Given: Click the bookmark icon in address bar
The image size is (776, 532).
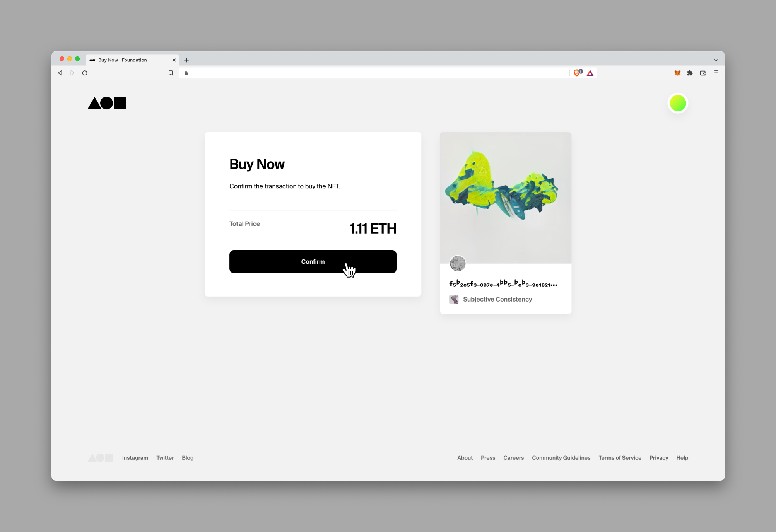Looking at the screenshot, I should pyautogui.click(x=171, y=73).
